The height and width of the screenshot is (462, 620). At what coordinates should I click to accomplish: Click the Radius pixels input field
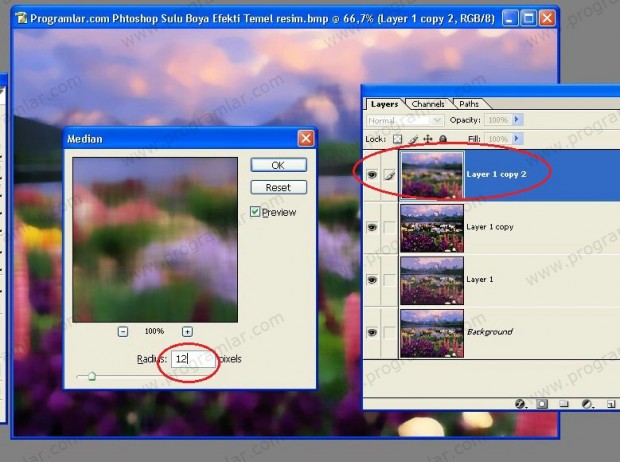[193, 359]
